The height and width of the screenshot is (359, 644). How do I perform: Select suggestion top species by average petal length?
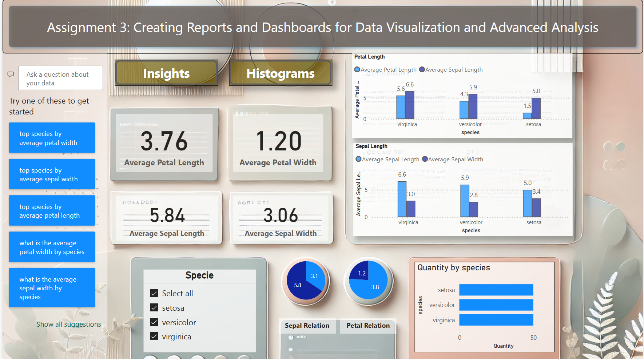pyautogui.click(x=52, y=210)
